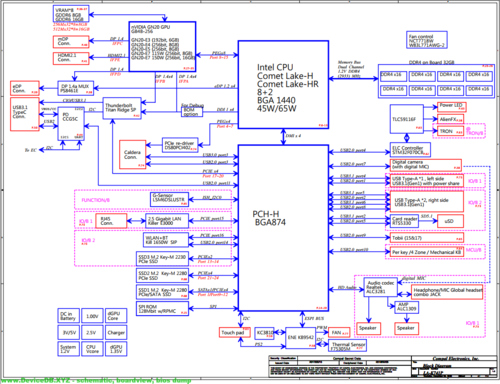Image resolution: width=500 pixels, height=384 pixels.
Task: Click the nVIDIA GN20 GPU block
Action: (162, 47)
